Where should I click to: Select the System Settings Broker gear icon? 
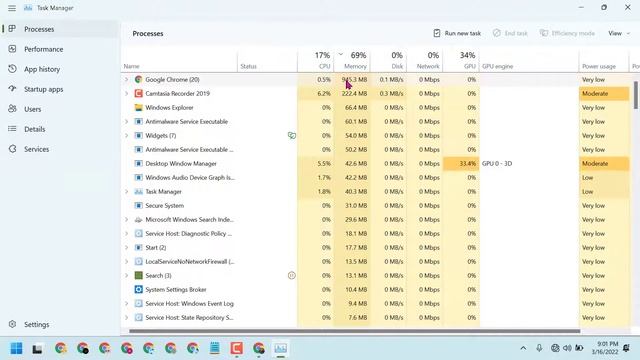point(138,289)
